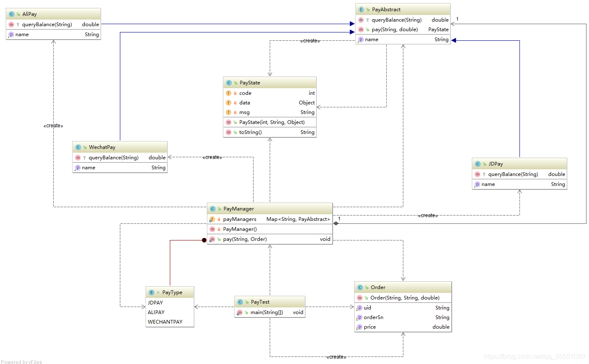
Task: Click the orderSn property name
Action: click(373, 317)
